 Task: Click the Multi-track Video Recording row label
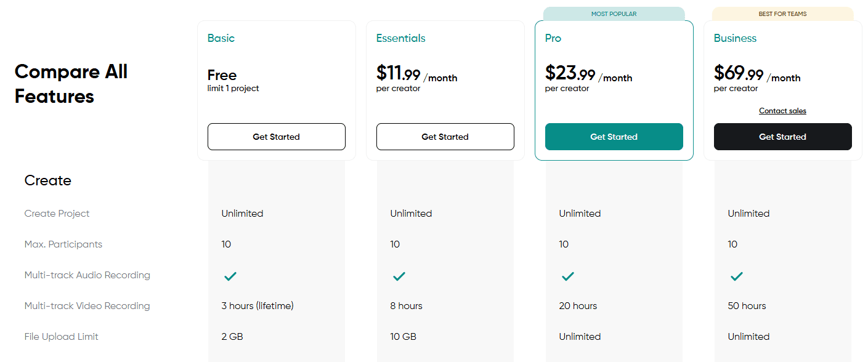coord(87,306)
